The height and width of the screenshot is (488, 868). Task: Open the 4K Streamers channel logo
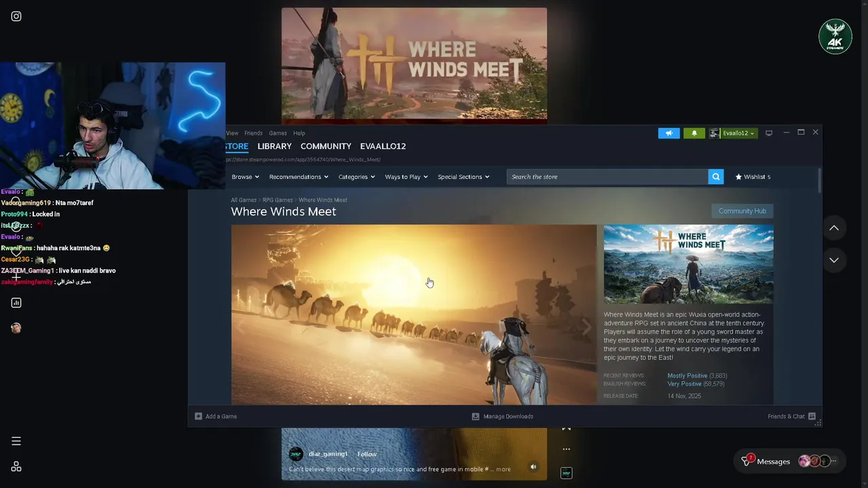tap(835, 37)
